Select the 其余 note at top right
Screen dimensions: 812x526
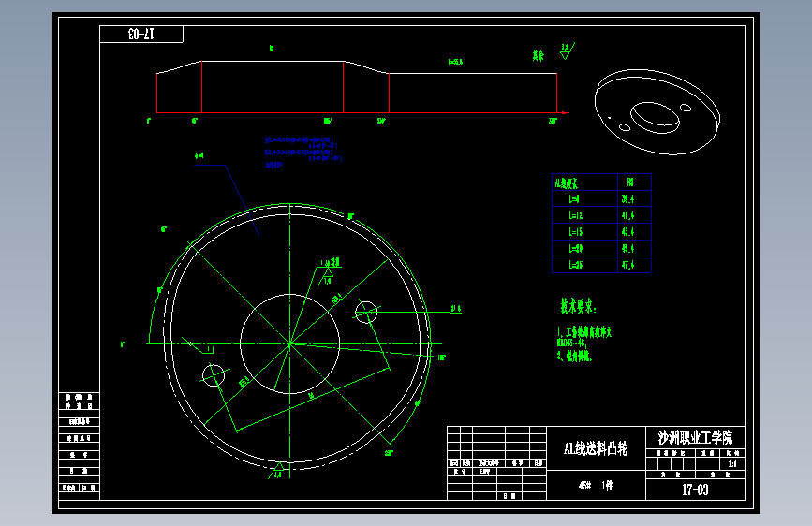[x=538, y=55]
